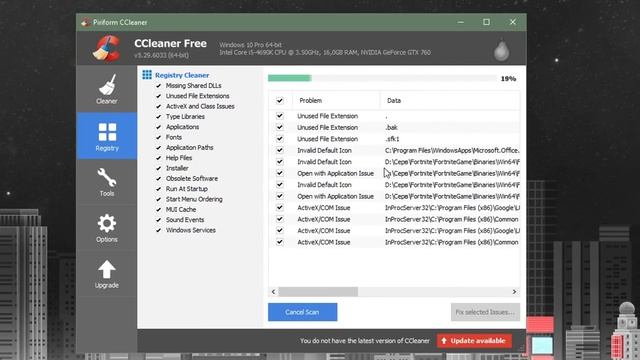640x360 pixels.
Task: Toggle Obsolete Software check mark
Action: pyautogui.click(x=158, y=178)
